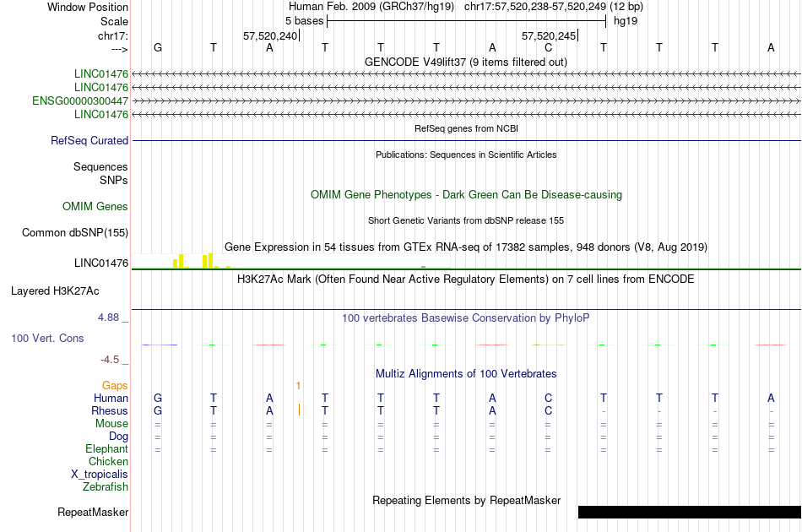Click the C base in the reference ruler row
Image resolution: width=802 pixels, height=532 pixels.
(548, 48)
